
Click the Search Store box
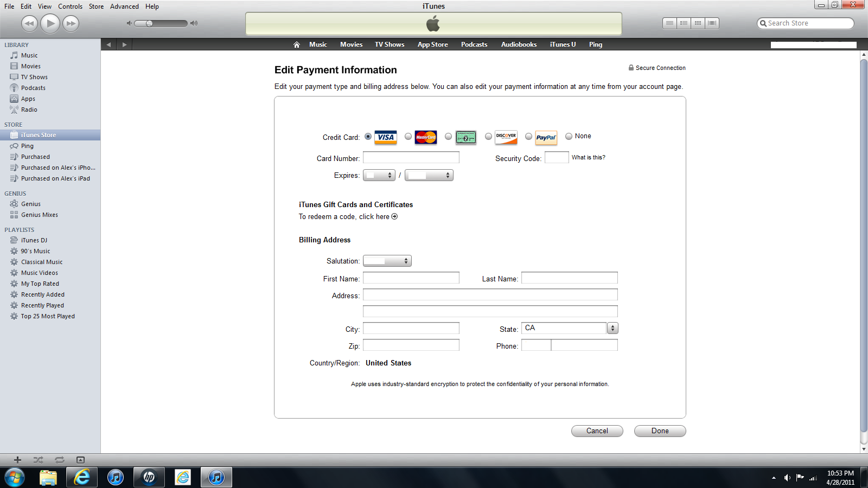pyautogui.click(x=806, y=23)
